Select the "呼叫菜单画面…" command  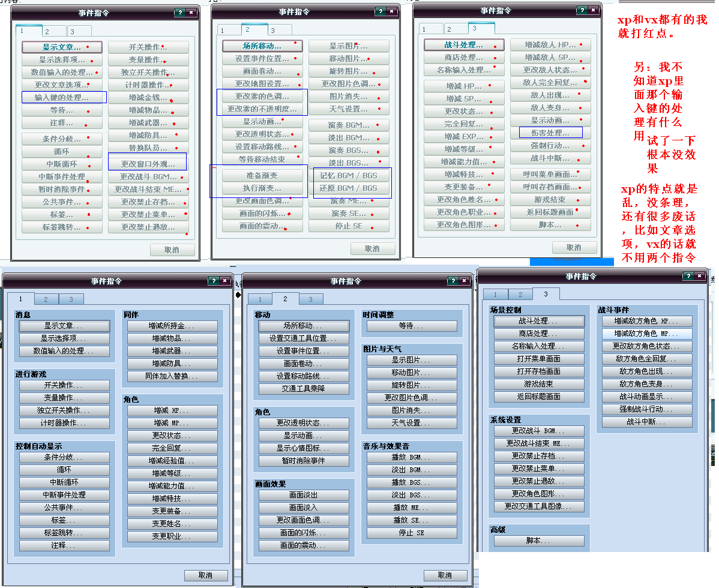(x=550, y=175)
